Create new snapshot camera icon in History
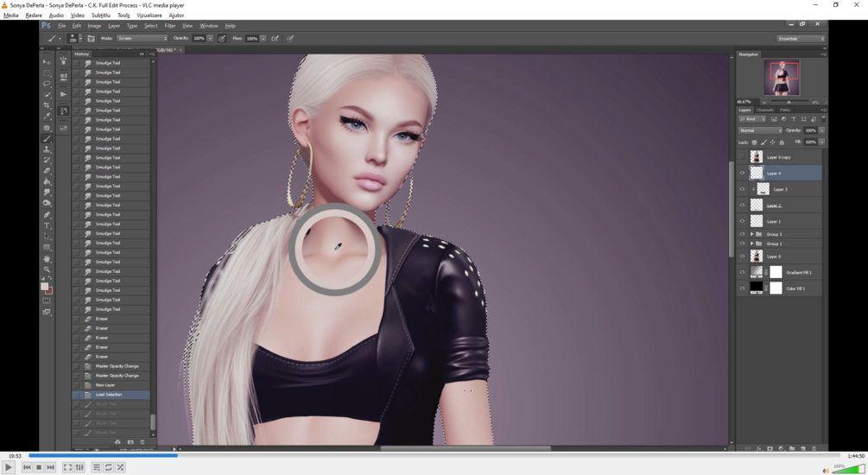The height and width of the screenshot is (475, 868). pos(130,442)
